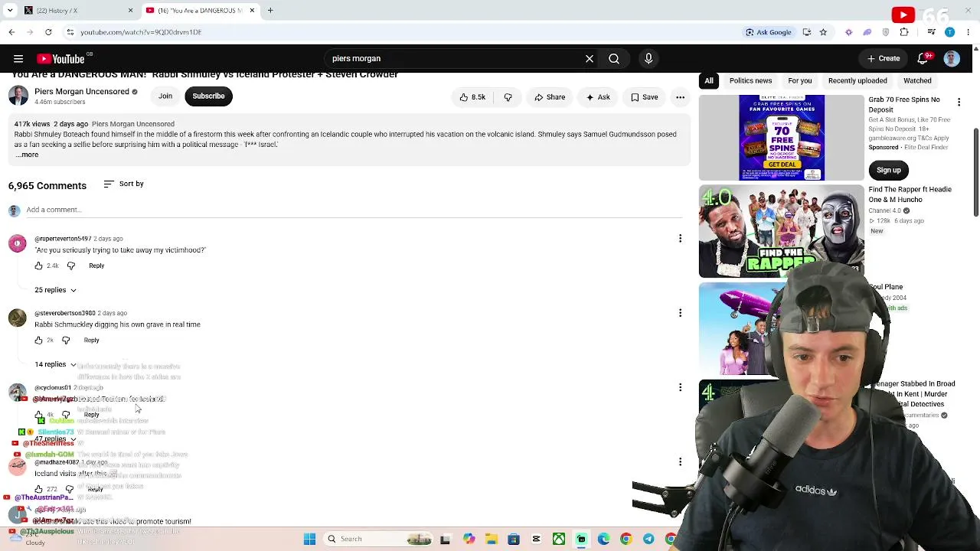Click the search magnifier button
This screenshot has width=980, height=551.
click(x=614, y=59)
